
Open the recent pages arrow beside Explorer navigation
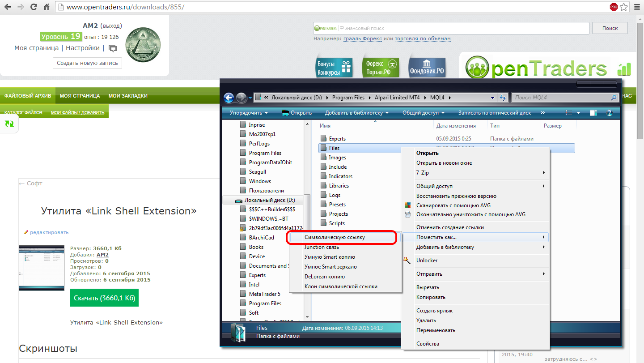pos(250,98)
